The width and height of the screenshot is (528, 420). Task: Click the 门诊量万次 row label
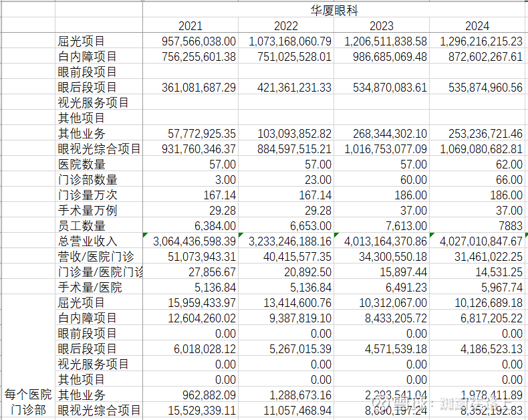(99, 195)
